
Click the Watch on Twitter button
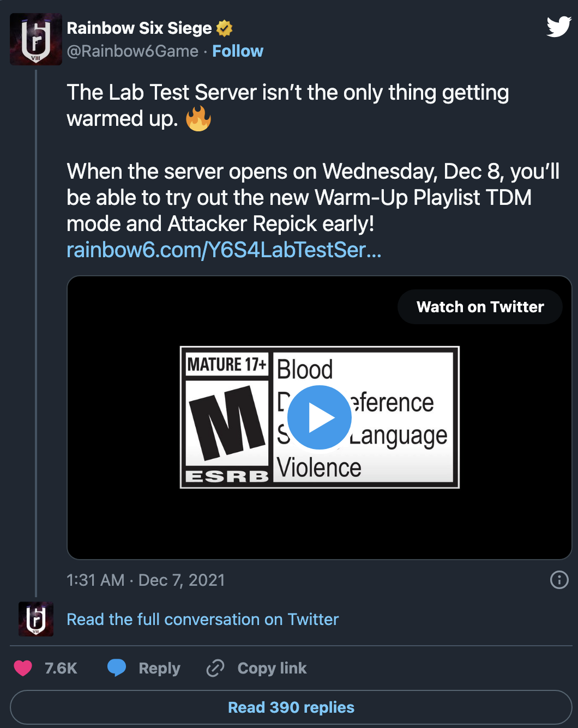(480, 307)
